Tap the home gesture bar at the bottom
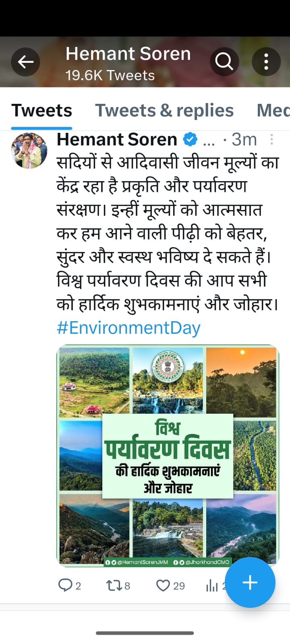The height and width of the screenshot is (644, 290). coord(145,633)
